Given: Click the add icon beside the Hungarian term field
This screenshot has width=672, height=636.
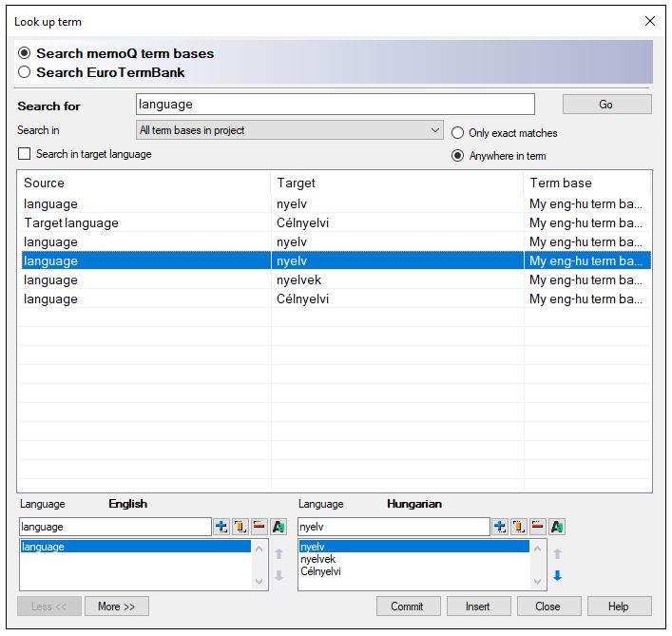Looking at the screenshot, I should (x=500, y=527).
